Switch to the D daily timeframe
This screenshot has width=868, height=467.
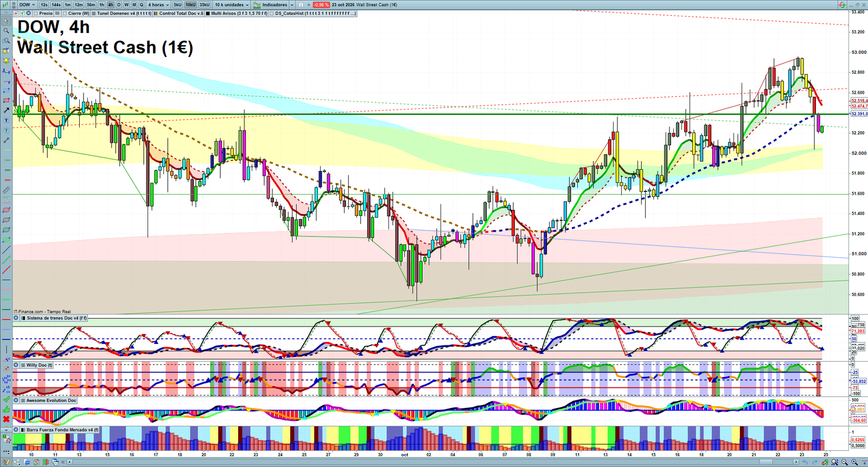[x=119, y=5]
